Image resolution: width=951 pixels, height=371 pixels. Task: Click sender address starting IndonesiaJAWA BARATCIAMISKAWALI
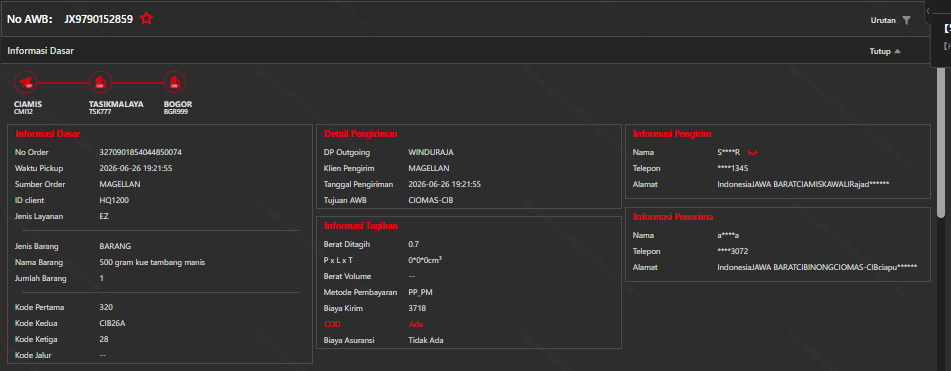click(803, 184)
